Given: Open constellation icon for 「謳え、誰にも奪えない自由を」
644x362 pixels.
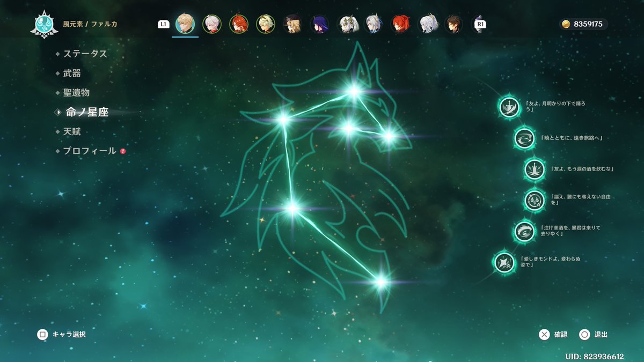Looking at the screenshot, I should pyautogui.click(x=535, y=200).
